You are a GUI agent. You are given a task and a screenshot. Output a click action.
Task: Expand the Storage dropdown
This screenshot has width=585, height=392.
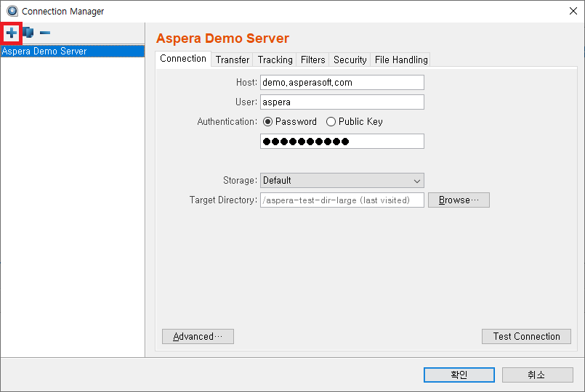pyautogui.click(x=342, y=180)
